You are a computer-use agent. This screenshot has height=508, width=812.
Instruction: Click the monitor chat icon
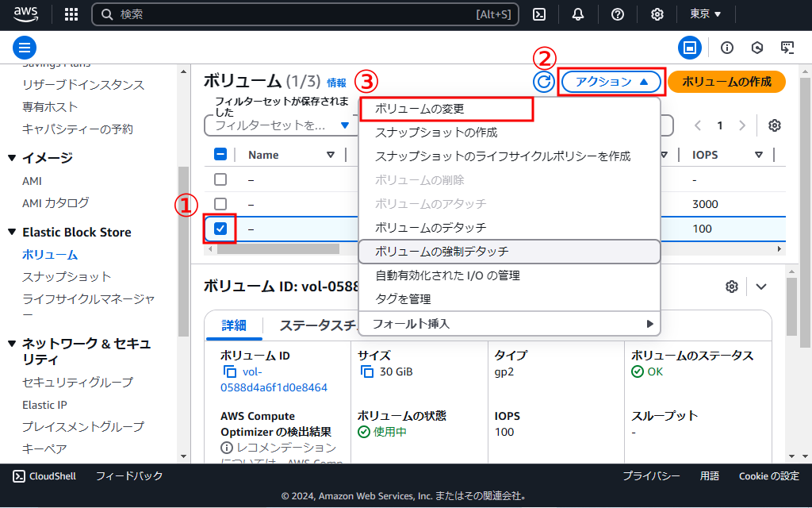(787, 48)
